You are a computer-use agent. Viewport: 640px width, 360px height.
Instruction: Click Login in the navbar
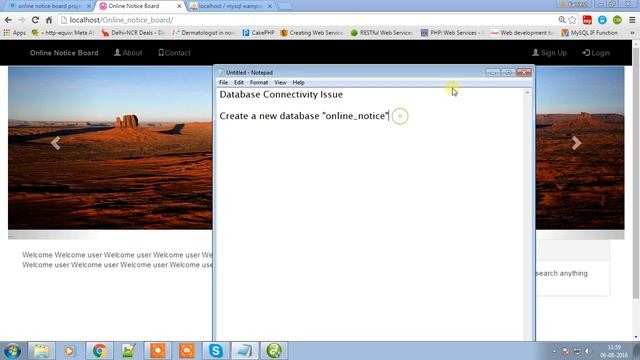(x=596, y=53)
